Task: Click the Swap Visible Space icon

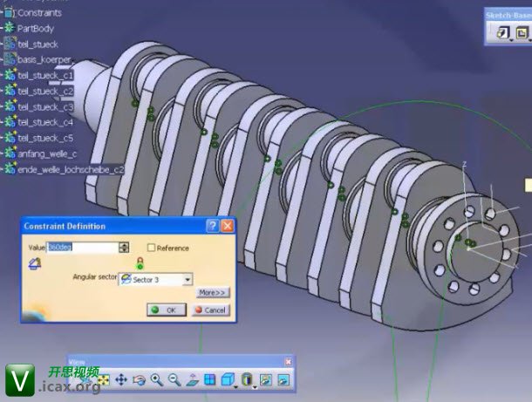Action: click(x=283, y=380)
